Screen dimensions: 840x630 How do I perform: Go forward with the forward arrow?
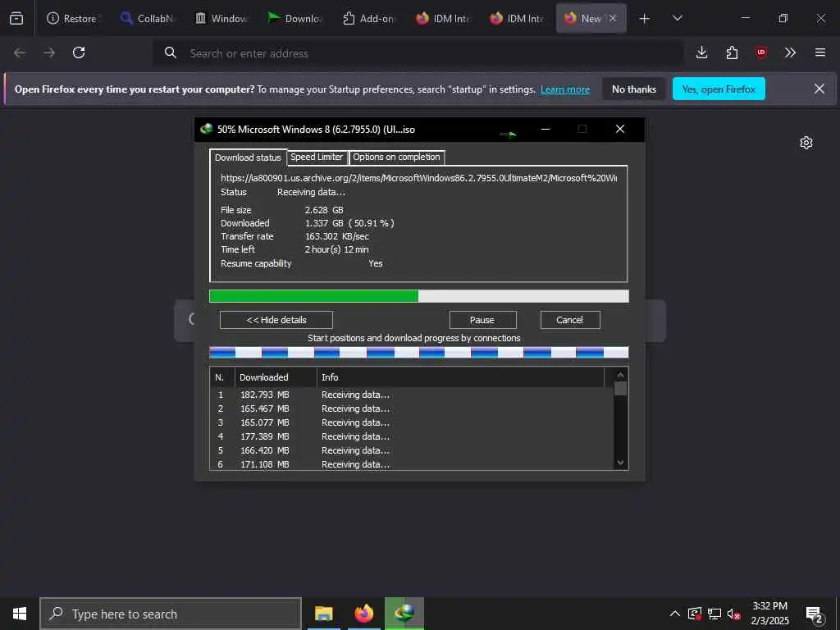(49, 52)
